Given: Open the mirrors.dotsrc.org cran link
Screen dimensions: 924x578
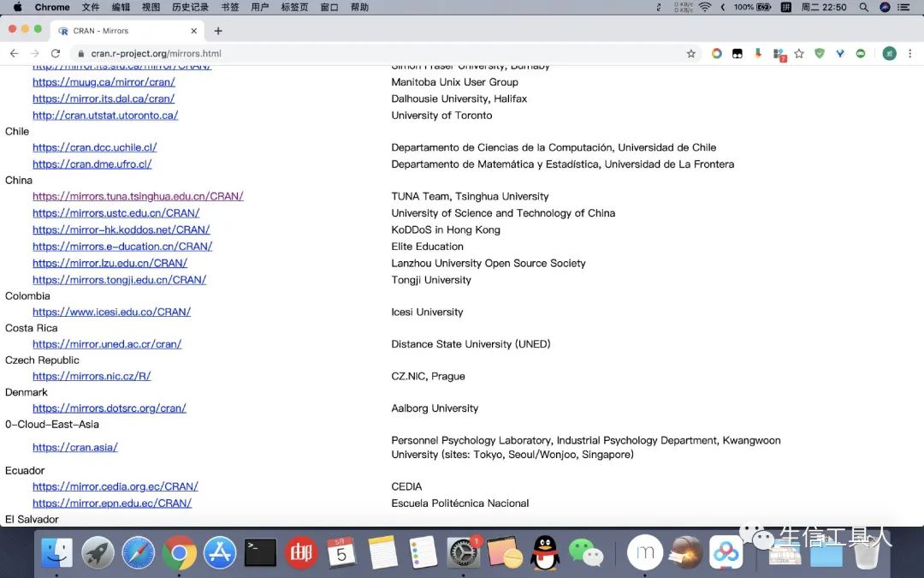Looking at the screenshot, I should pos(110,408).
